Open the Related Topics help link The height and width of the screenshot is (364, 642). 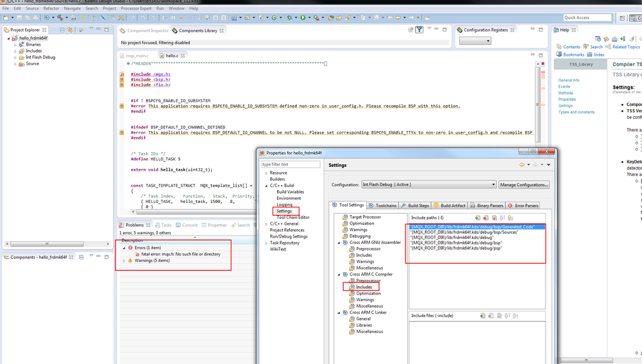tap(625, 47)
